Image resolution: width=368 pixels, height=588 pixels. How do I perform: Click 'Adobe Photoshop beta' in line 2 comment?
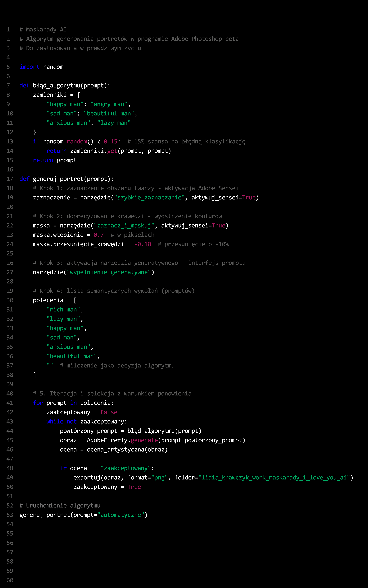click(205, 39)
